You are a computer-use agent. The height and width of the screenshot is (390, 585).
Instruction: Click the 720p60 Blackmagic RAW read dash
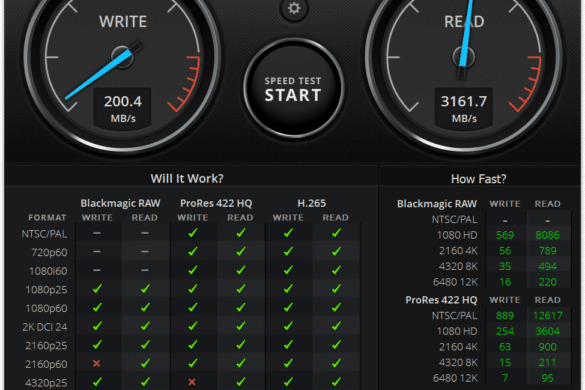point(145,252)
